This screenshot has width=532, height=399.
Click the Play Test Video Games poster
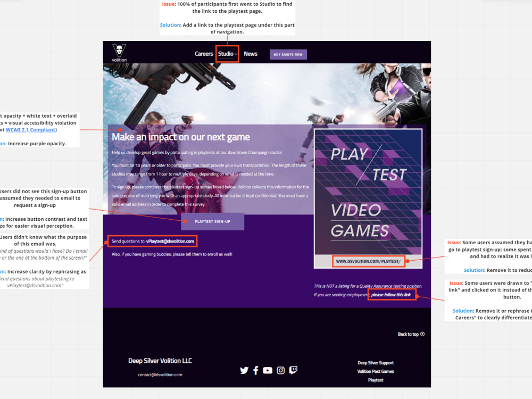pyautogui.click(x=368, y=198)
